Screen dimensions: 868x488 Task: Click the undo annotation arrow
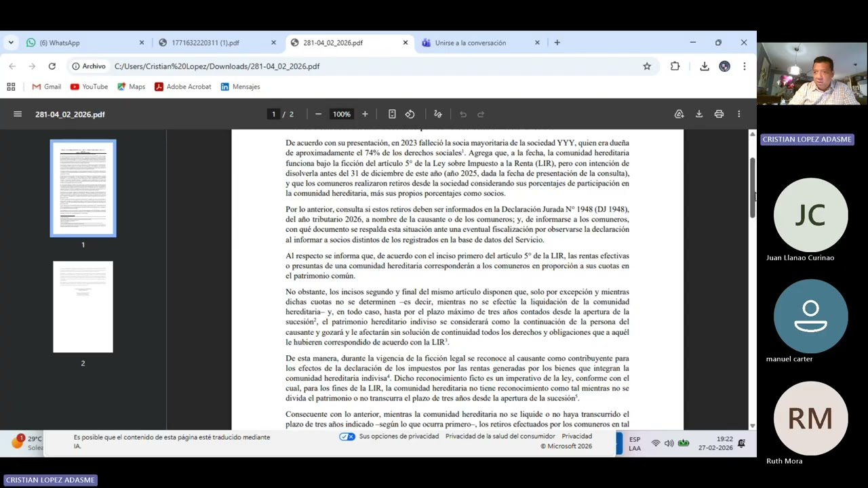pos(463,114)
